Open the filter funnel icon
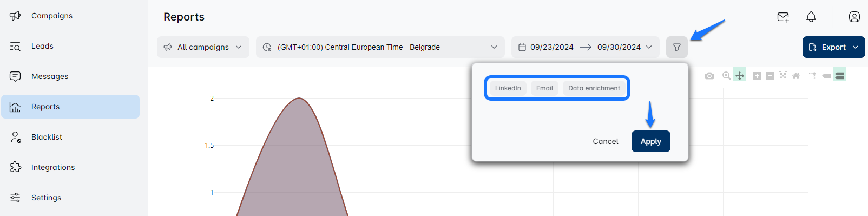 pos(676,47)
